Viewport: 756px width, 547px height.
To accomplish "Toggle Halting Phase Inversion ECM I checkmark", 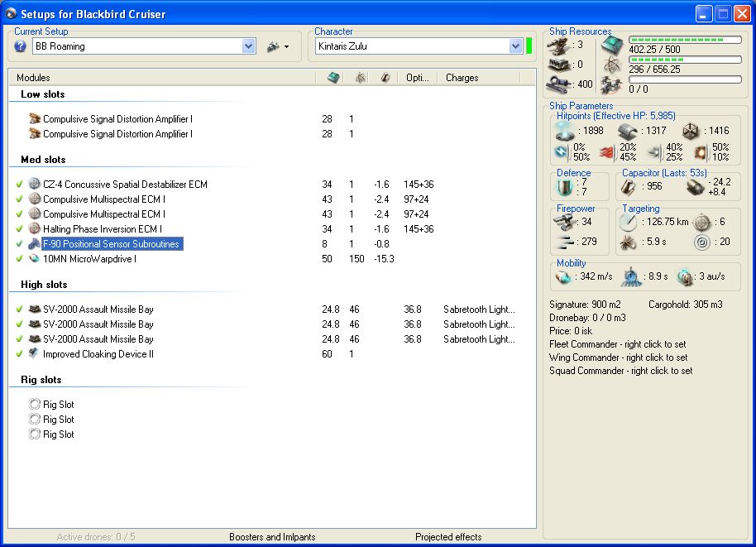I will click(x=19, y=229).
